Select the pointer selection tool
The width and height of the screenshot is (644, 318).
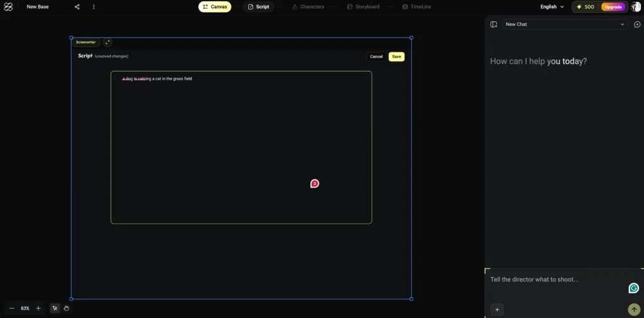tap(55, 308)
